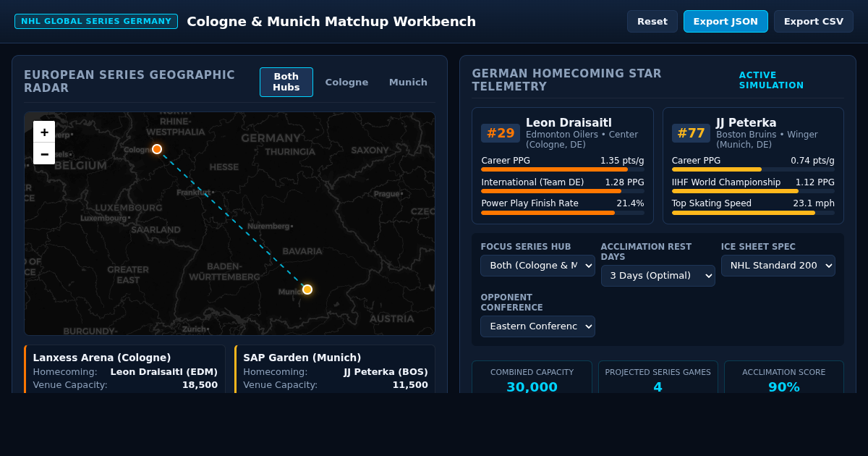The image size is (868, 456).
Task: Click the 18,500 venue capacity value
Action: point(200,385)
